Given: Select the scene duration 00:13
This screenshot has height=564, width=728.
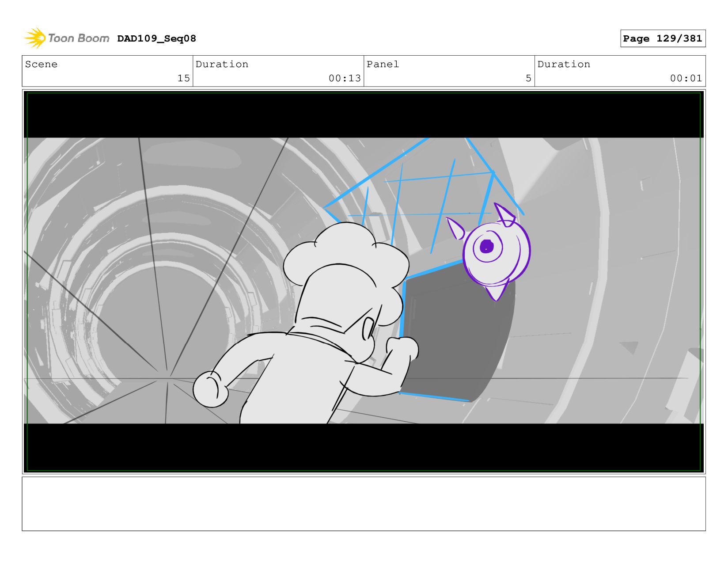Looking at the screenshot, I should coord(345,78).
